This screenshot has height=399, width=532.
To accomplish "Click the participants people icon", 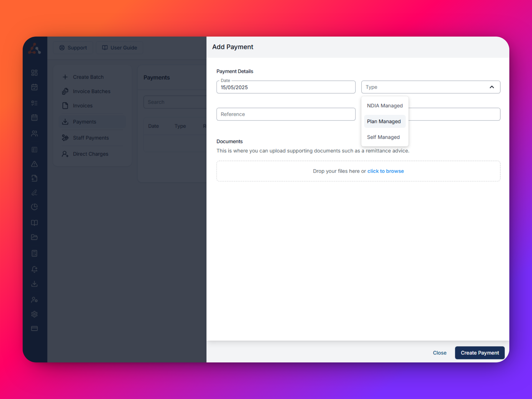I will [34, 133].
